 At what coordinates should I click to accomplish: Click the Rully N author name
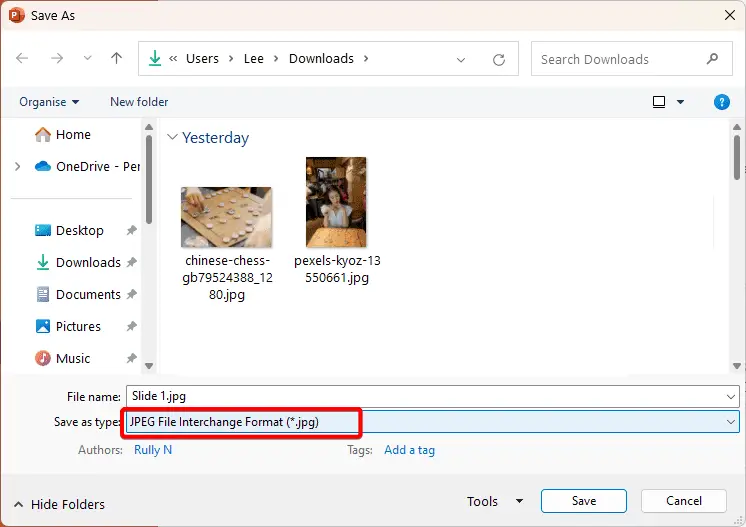coord(153,450)
